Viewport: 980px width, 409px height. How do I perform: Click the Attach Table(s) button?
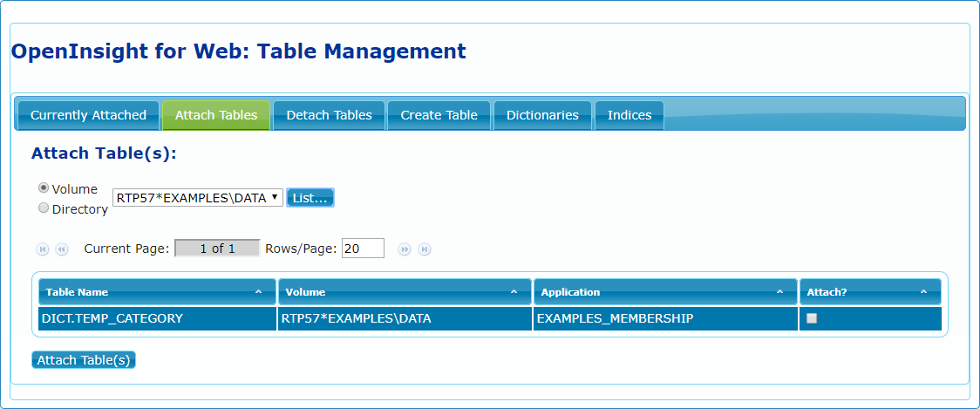coord(84,360)
